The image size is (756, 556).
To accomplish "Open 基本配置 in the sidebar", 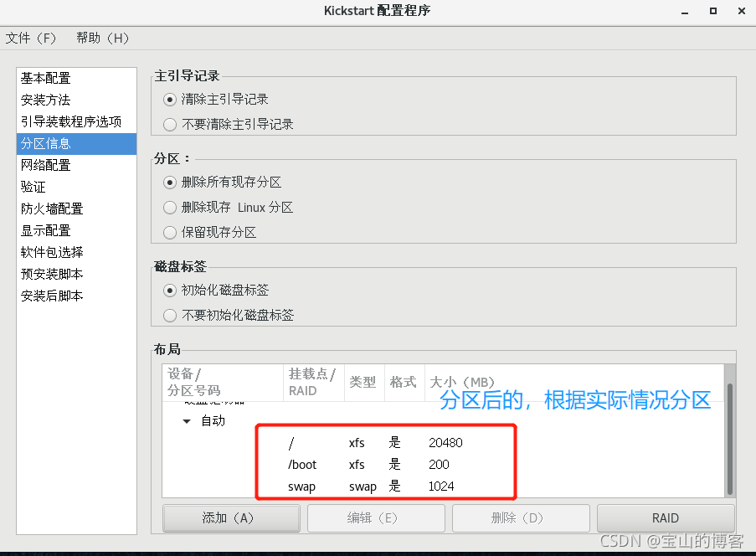I will [x=46, y=79].
